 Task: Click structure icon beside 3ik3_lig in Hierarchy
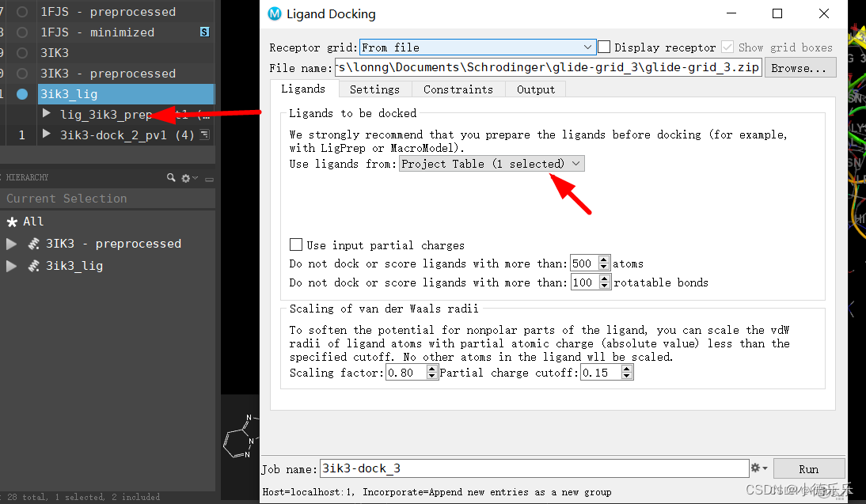pos(34,266)
